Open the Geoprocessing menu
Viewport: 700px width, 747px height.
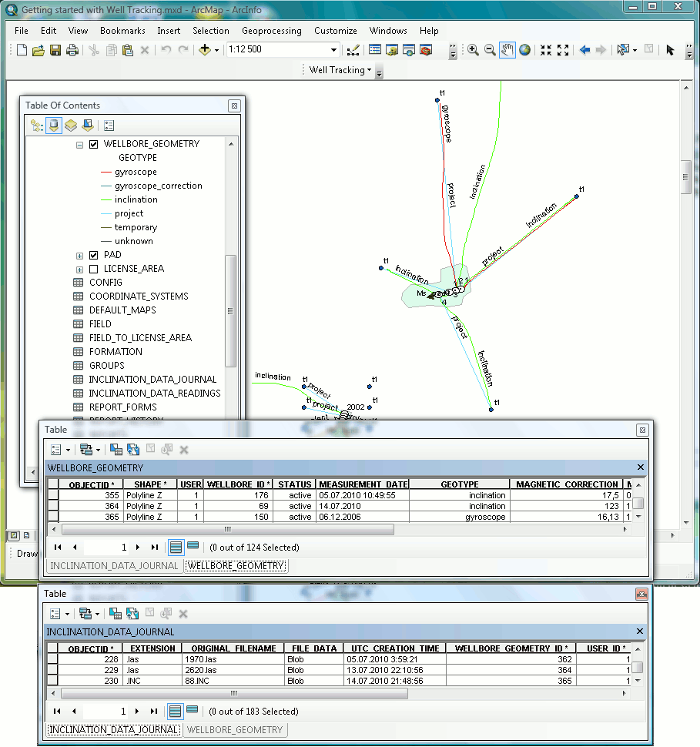point(271,31)
